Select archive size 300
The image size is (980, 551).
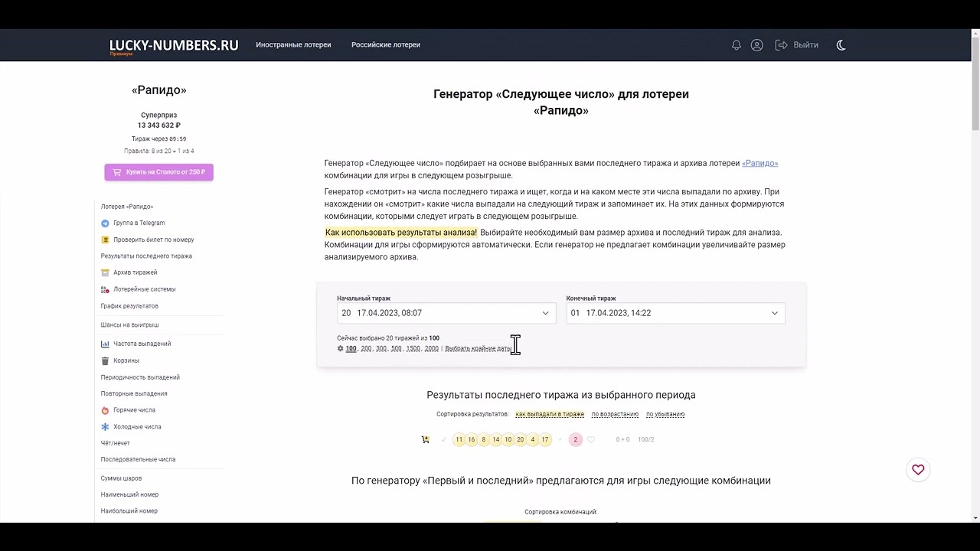point(381,348)
